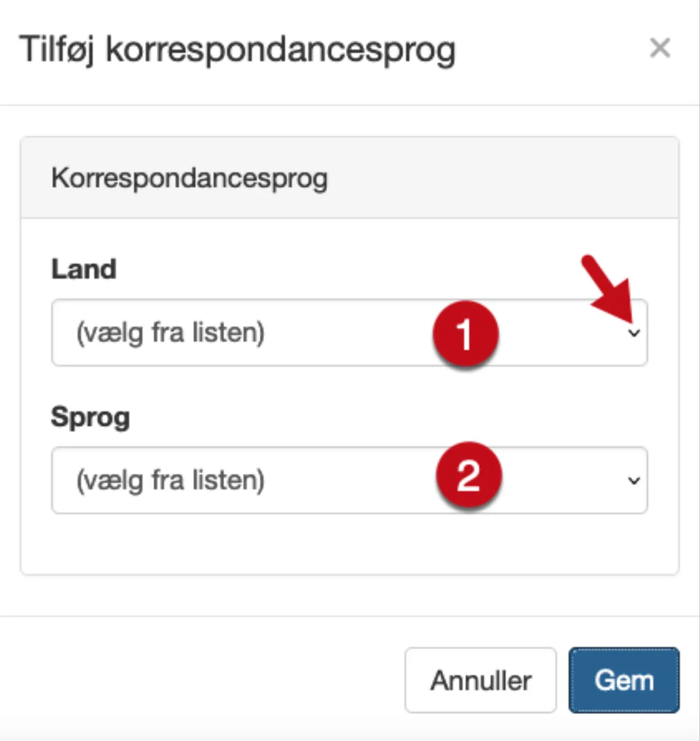Click the Gem button to save

tap(624, 679)
